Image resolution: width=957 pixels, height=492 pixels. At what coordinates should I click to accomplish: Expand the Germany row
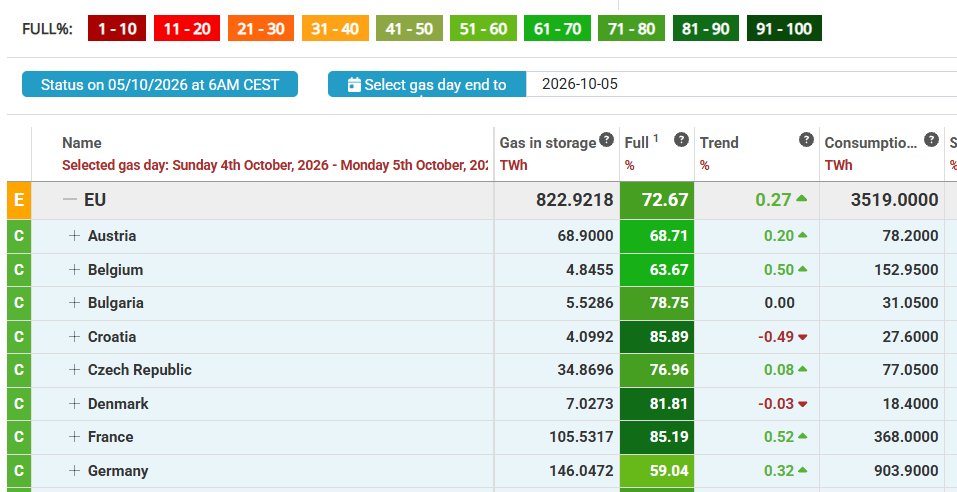[x=74, y=471]
